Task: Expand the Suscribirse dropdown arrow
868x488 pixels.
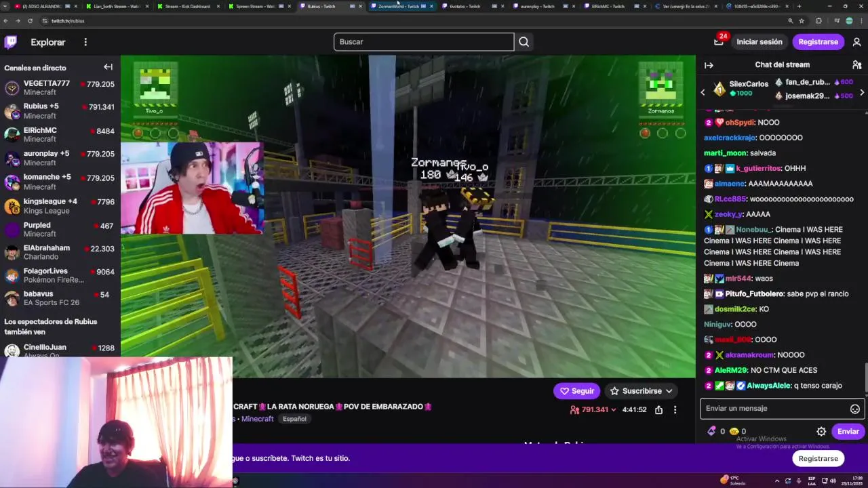Action: click(669, 391)
